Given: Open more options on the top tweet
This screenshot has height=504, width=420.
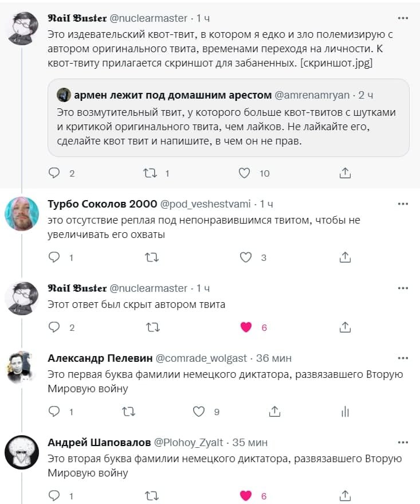Looking at the screenshot, I should click(403, 18).
